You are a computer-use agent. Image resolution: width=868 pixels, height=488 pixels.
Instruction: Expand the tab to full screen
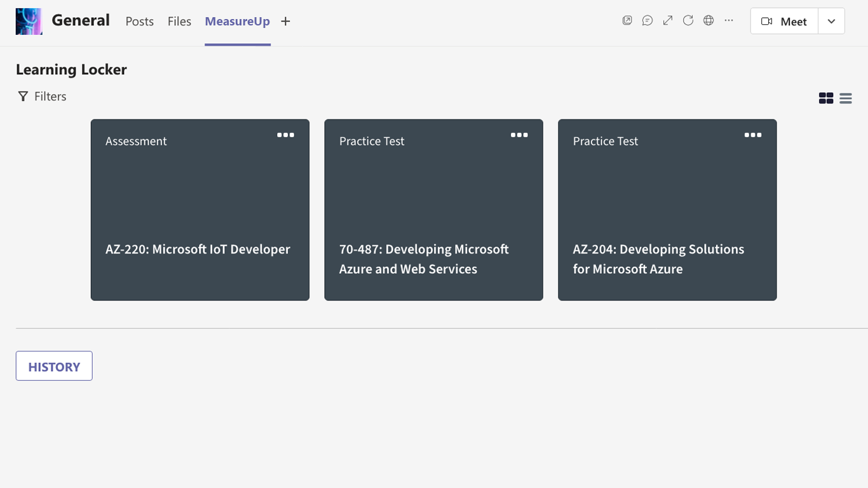pyautogui.click(x=668, y=20)
